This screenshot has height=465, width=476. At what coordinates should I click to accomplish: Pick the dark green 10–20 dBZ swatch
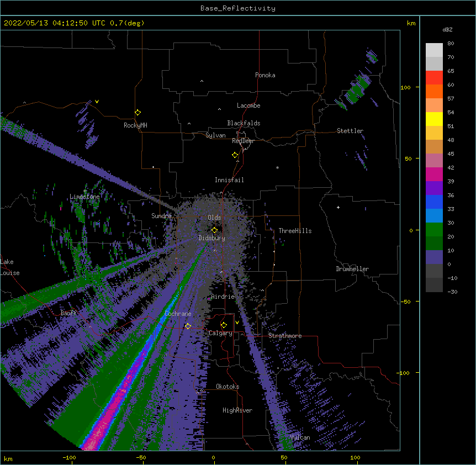434,244
